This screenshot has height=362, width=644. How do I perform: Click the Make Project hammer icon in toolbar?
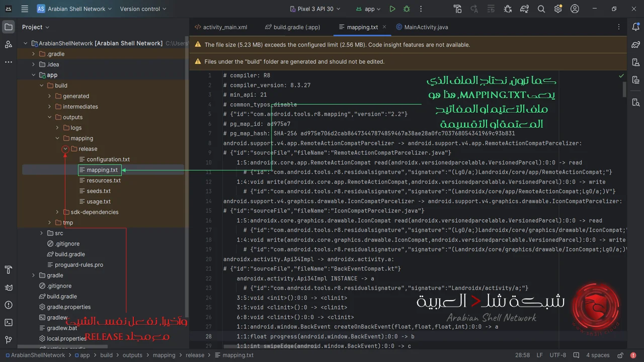point(457,9)
